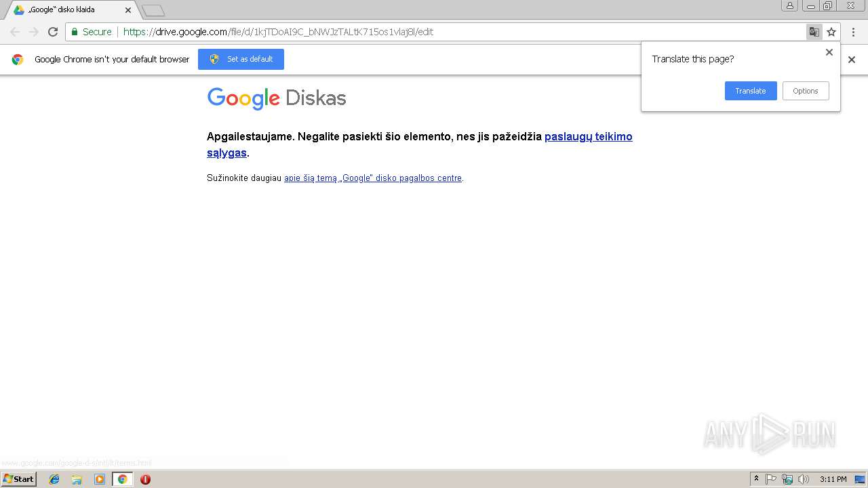Open Chrome's three-dot menu
Screen dimensions: 868x488
(x=853, y=32)
